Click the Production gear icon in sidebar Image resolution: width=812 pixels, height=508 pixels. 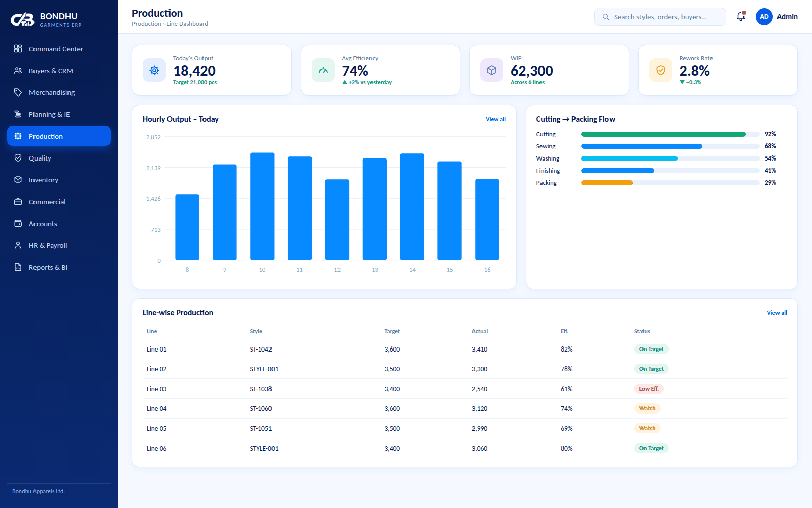(18, 136)
